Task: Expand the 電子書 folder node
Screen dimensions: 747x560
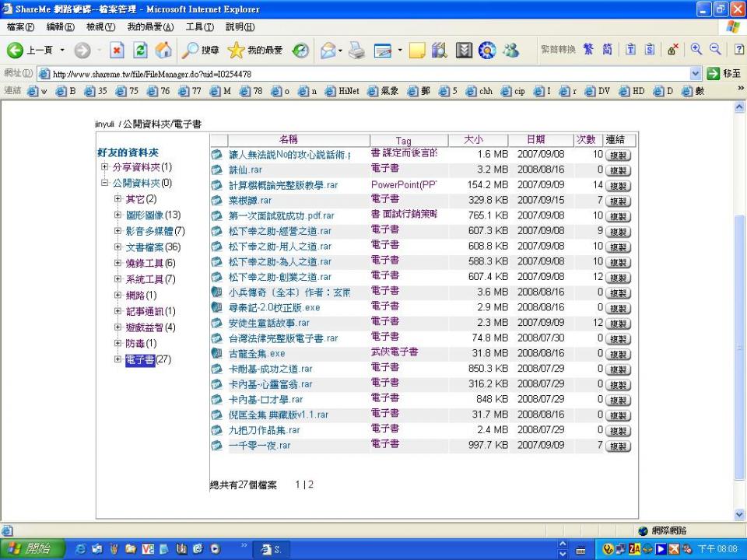Action: tap(117, 359)
